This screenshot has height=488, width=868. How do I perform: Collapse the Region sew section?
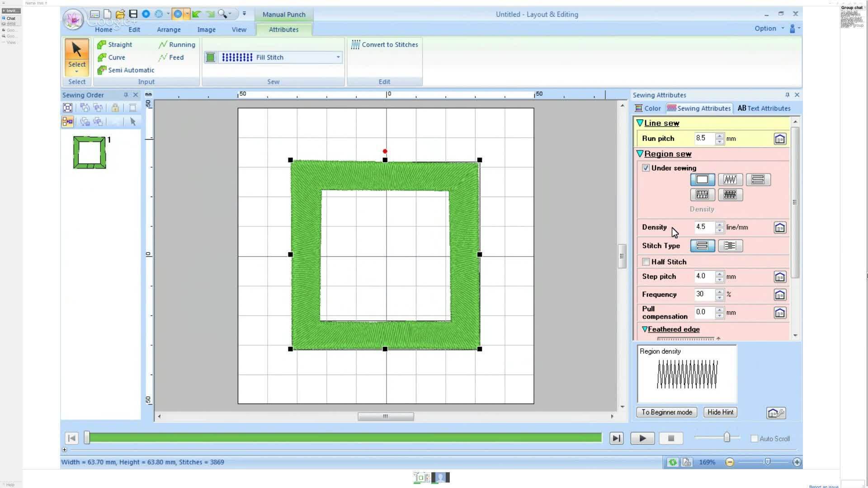tap(640, 154)
